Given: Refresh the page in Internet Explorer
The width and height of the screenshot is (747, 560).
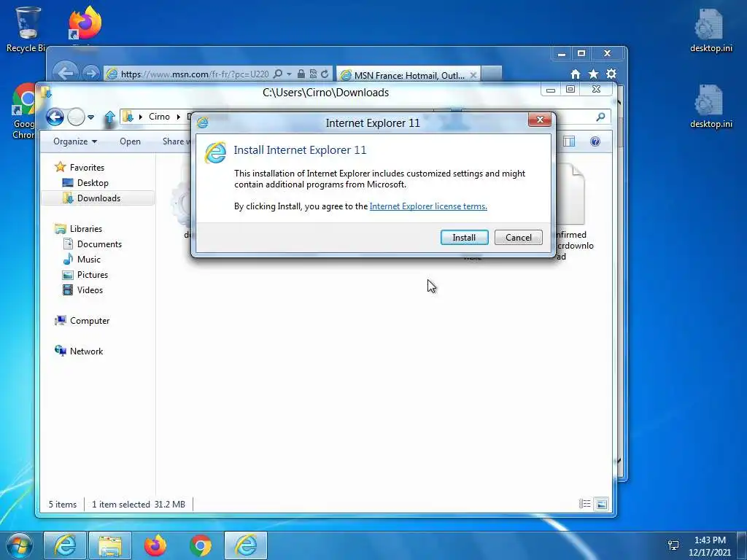Looking at the screenshot, I should (325, 74).
